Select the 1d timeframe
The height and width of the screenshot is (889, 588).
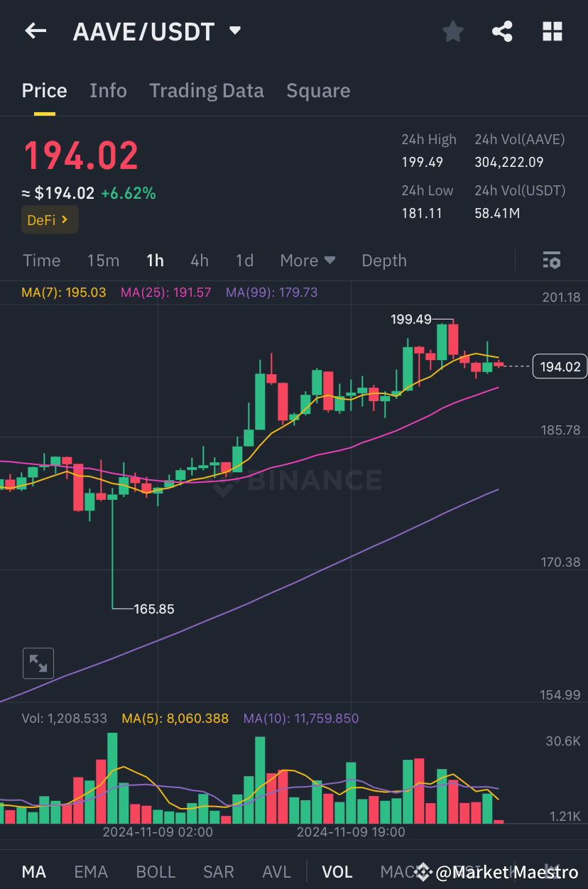coord(244,261)
